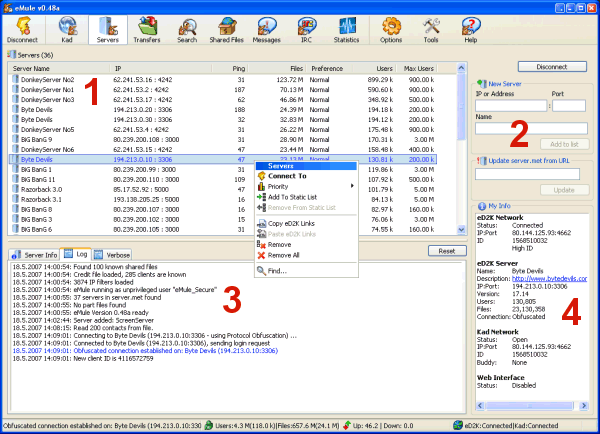Click the Port input field

(569, 106)
